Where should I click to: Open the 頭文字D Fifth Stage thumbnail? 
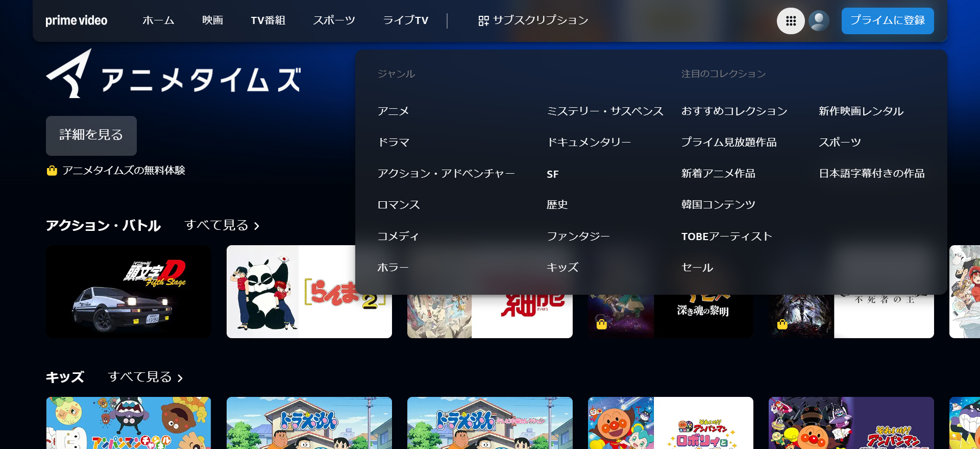(129, 292)
